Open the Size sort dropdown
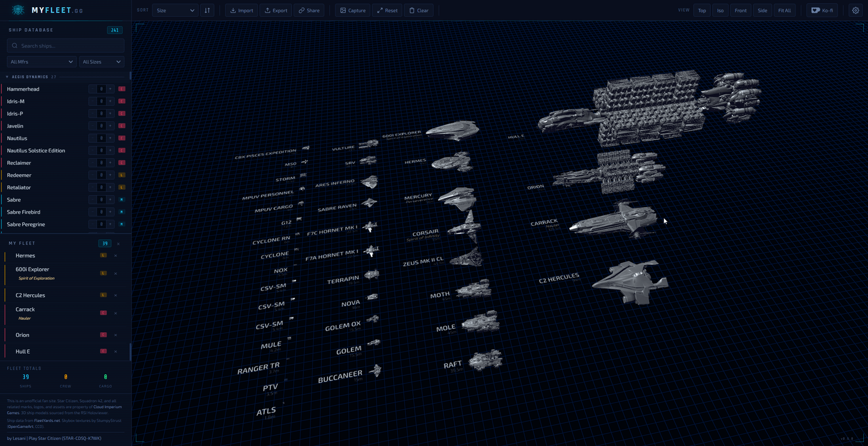The width and height of the screenshot is (868, 446). point(174,10)
